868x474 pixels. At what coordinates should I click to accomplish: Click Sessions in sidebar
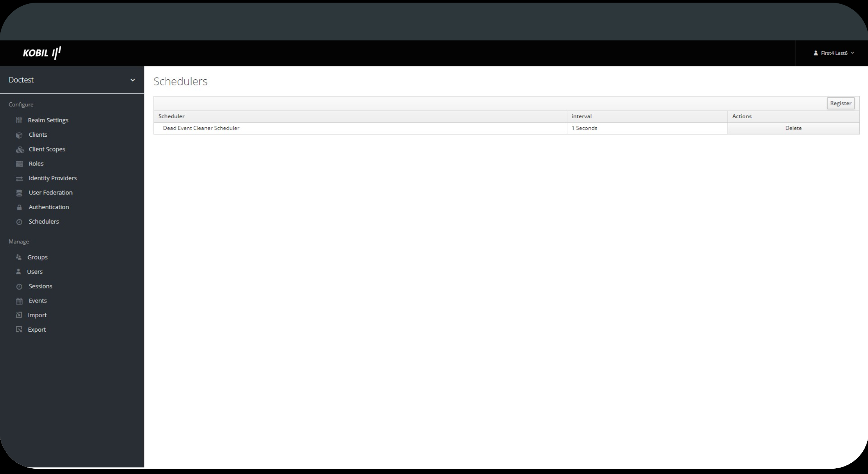(x=40, y=286)
